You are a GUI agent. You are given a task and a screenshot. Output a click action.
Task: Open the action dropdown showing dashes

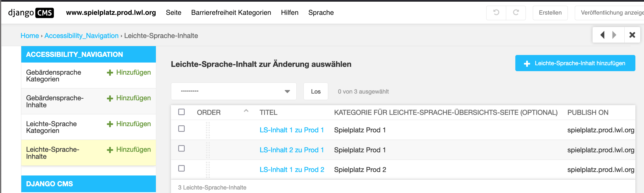234,91
